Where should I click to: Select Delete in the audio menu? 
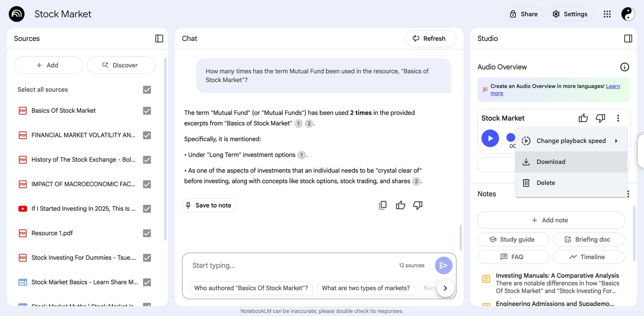546,183
